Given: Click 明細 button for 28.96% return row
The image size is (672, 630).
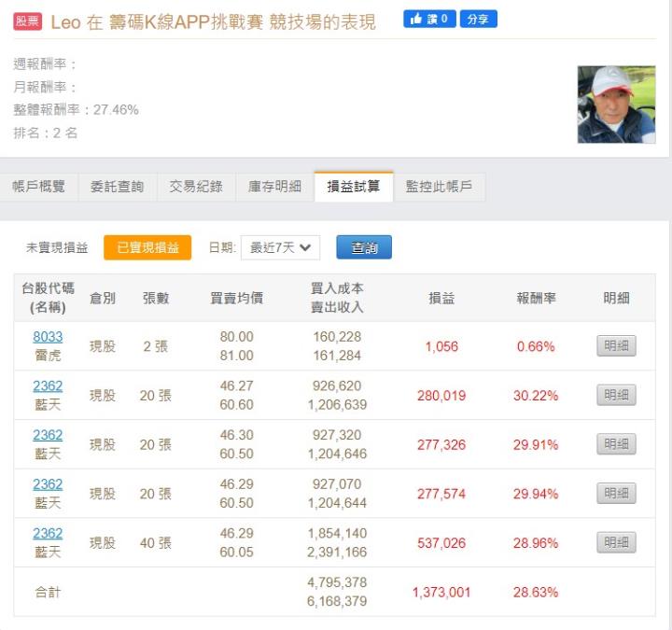Looking at the screenshot, I should coord(616,542).
